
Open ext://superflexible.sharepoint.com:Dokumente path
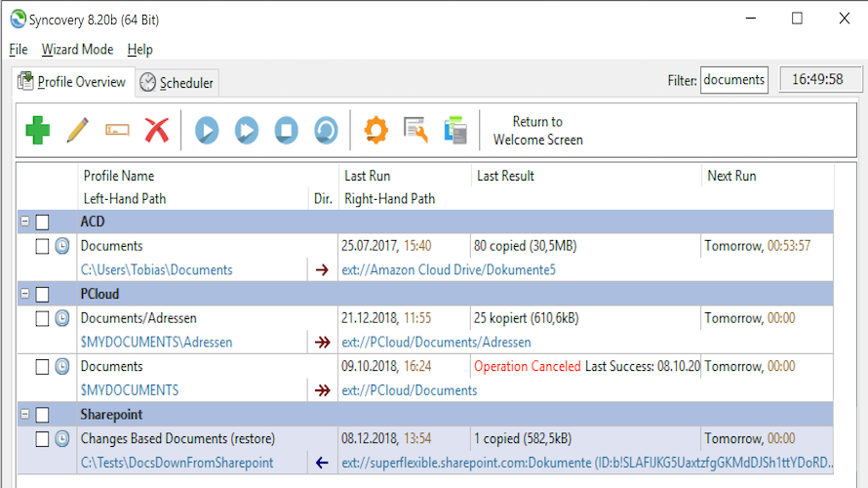587,463
